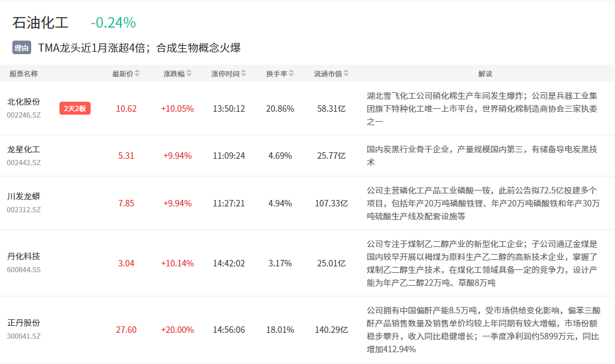Select stock code 300641.SZ
The height and width of the screenshot is (364, 615).
click(24, 336)
